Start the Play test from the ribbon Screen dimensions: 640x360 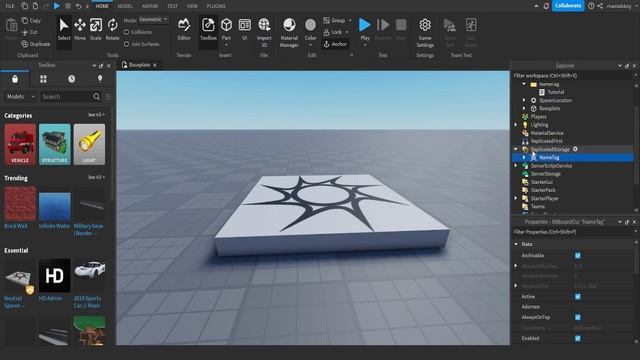point(364,25)
